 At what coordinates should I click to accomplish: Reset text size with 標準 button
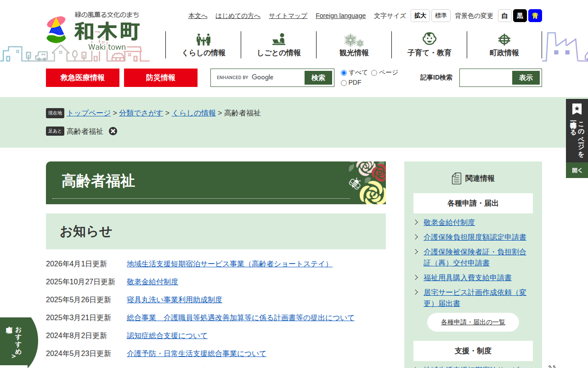point(441,16)
